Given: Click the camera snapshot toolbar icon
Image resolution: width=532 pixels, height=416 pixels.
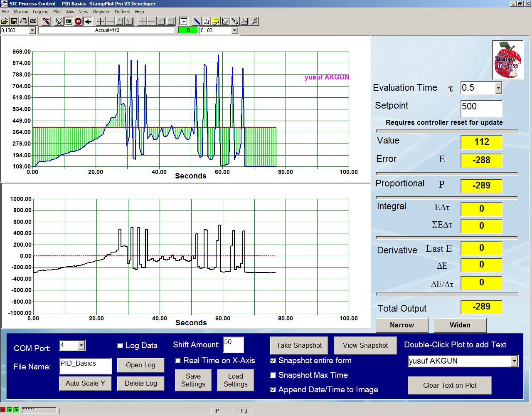Looking at the screenshot, I should 33,21.
